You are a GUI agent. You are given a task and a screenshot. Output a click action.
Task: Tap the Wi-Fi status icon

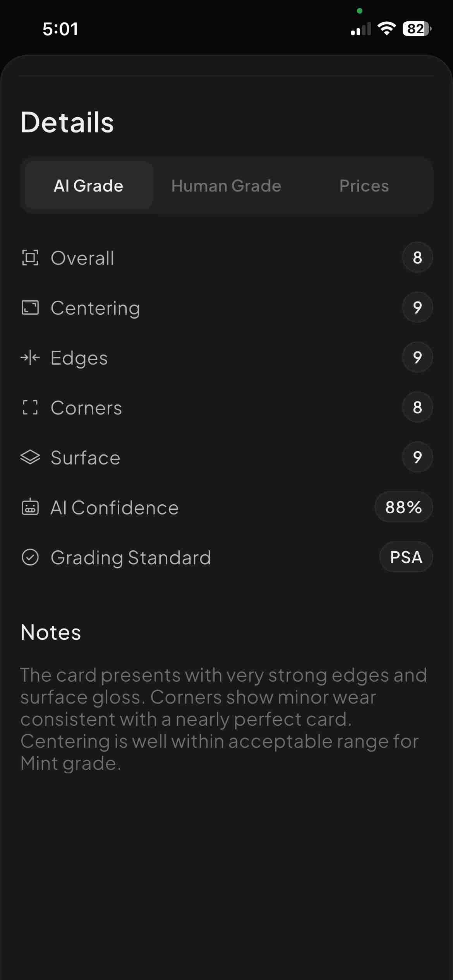386,29
